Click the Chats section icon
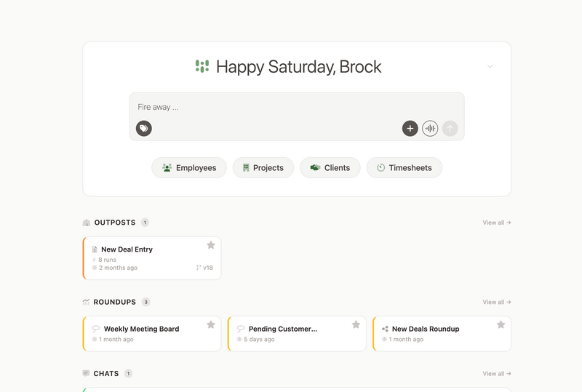582x392 pixels. pyautogui.click(x=86, y=373)
